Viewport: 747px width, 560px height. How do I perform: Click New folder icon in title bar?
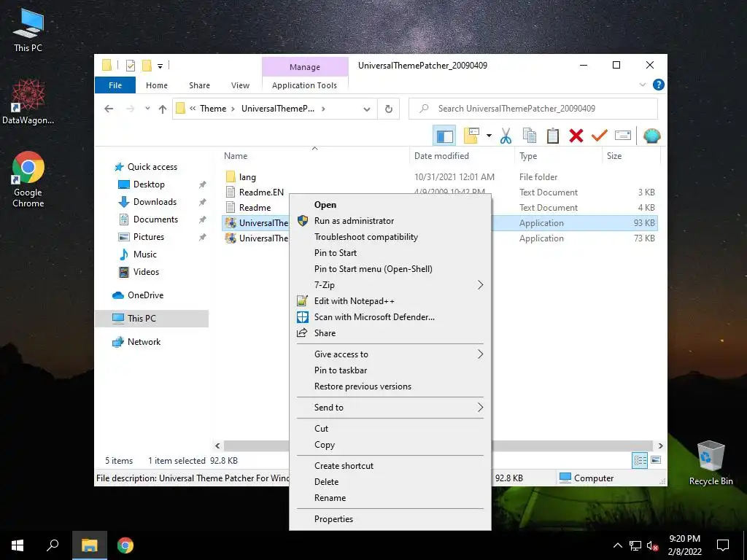(x=147, y=66)
